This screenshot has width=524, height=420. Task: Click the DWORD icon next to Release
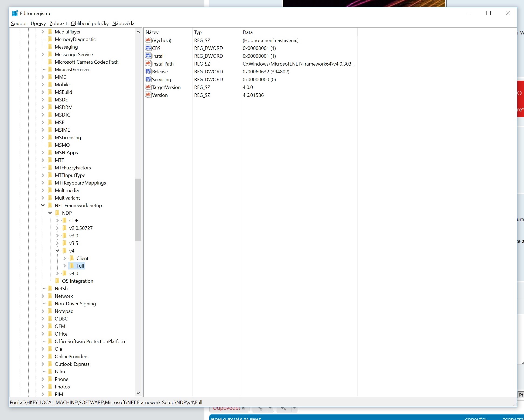coord(148,71)
